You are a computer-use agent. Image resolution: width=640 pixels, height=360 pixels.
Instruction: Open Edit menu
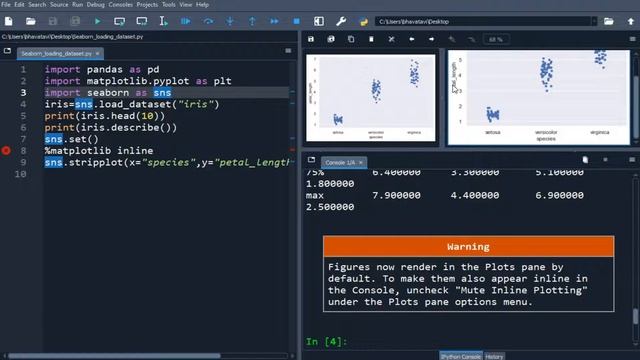pyautogui.click(x=19, y=4)
